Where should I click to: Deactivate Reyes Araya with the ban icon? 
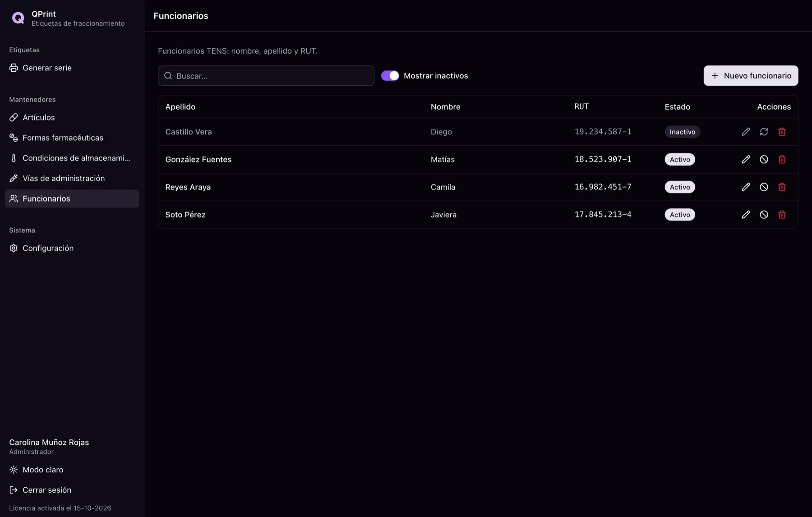(x=764, y=187)
